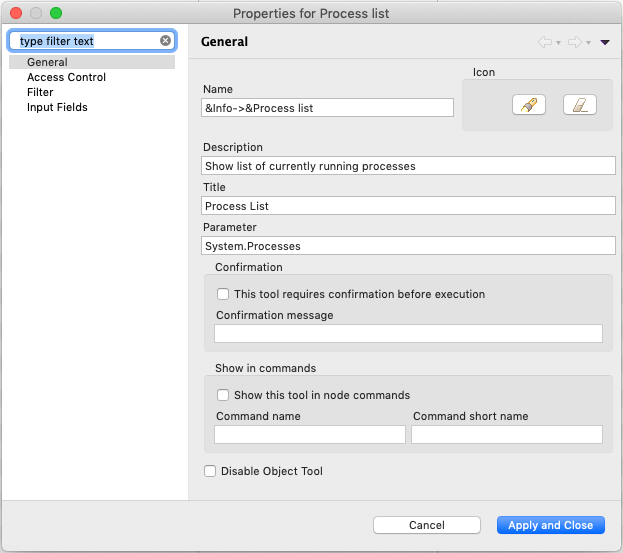Zoom the window with the green button
Viewport: 623px width, 553px height.
[56, 13]
